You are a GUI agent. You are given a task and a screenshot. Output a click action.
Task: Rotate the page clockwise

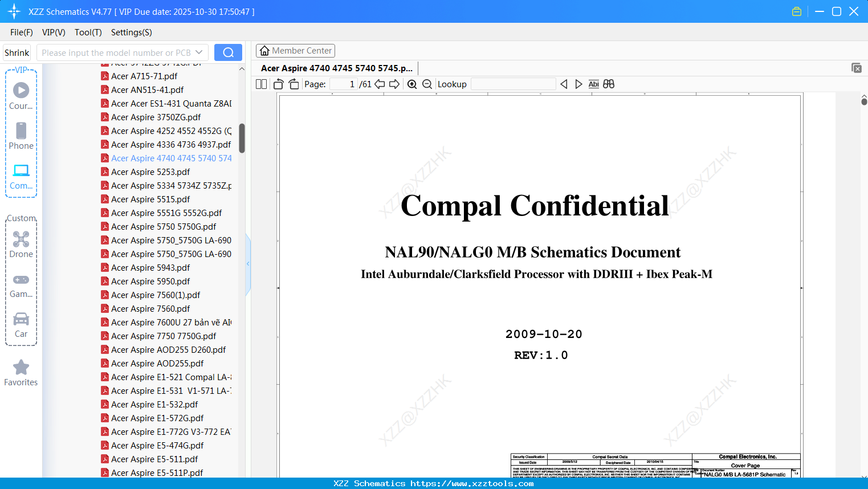294,84
